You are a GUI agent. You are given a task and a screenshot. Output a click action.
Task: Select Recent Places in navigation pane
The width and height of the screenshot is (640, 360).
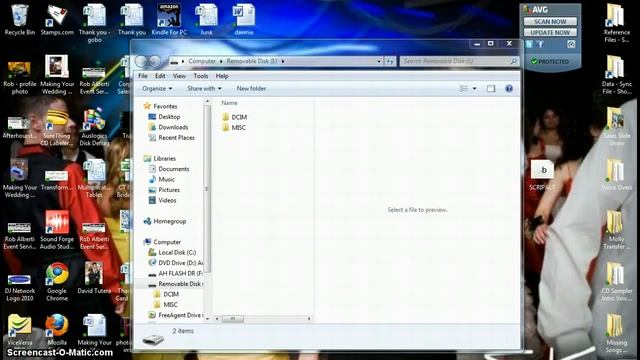tap(171, 138)
